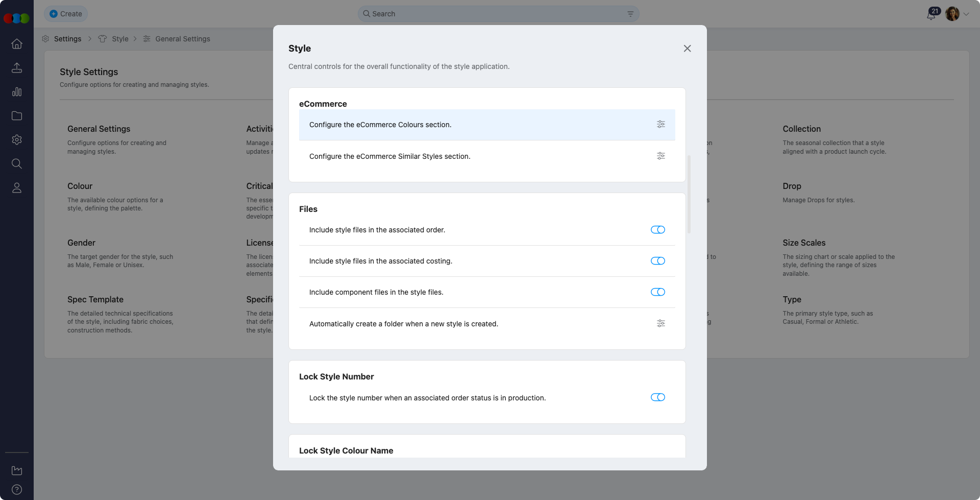Image resolution: width=980 pixels, height=500 pixels.
Task: Open automatic folder creation settings icon
Action: (660, 323)
